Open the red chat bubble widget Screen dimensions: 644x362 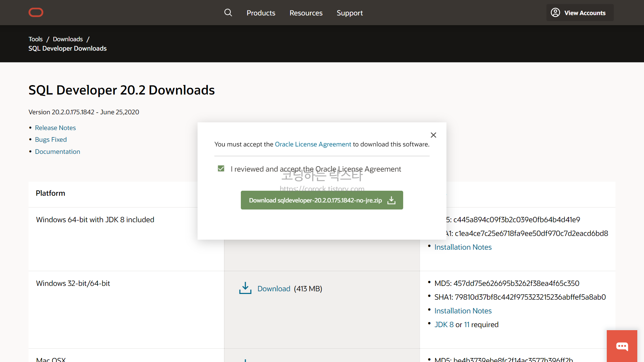coord(622,346)
